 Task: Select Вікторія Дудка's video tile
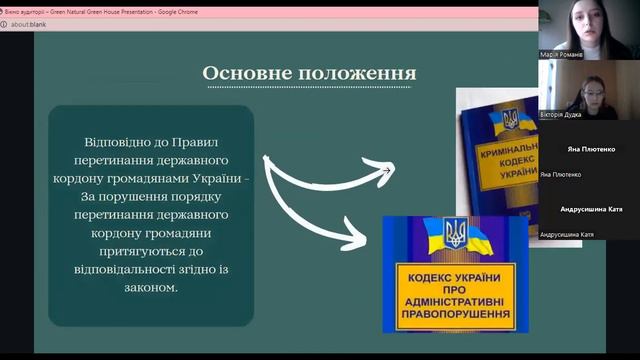tap(589, 90)
